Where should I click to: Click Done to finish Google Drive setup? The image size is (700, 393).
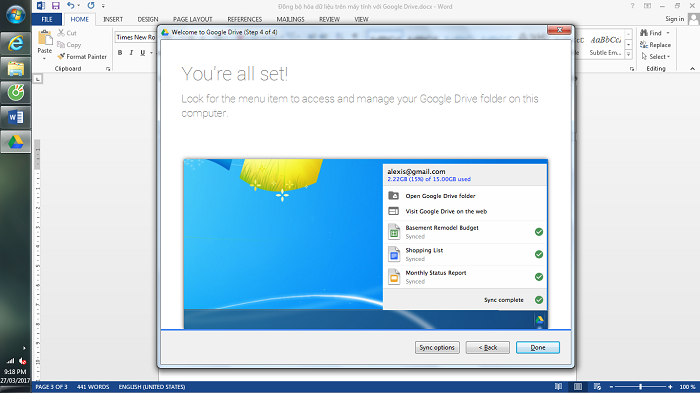pos(538,347)
